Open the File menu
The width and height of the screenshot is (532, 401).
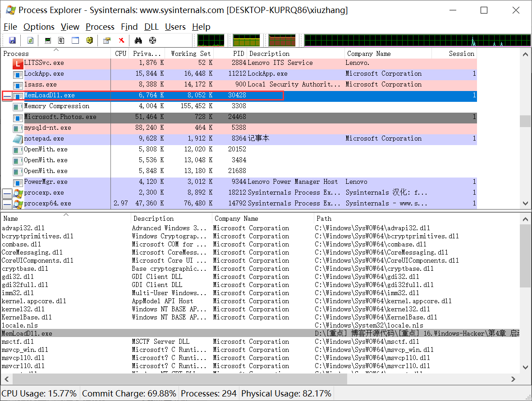tap(10, 27)
